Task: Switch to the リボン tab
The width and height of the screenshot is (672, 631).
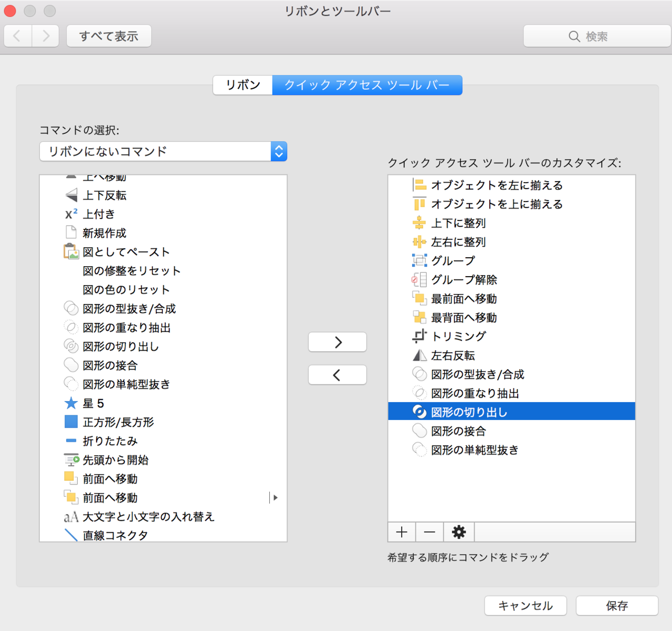Action: 243,85
